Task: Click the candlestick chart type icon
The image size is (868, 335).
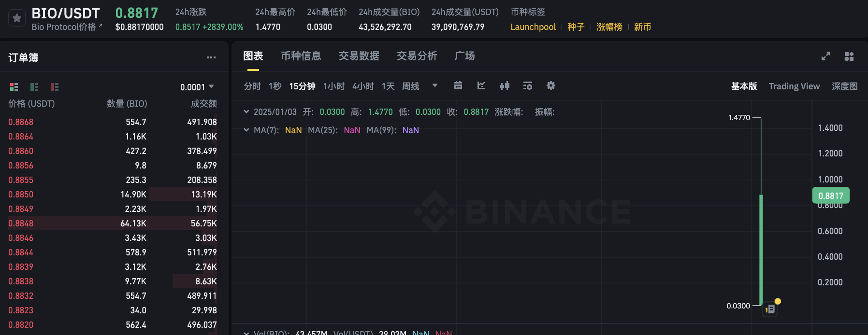Action: click(504, 85)
